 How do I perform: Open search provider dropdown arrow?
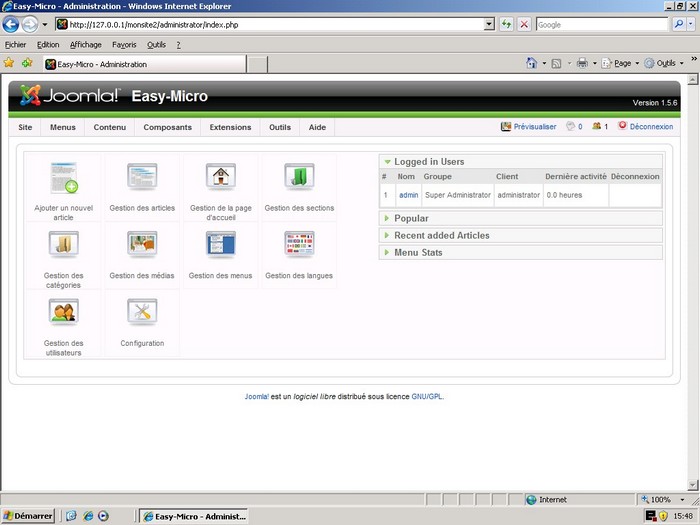tap(691, 25)
